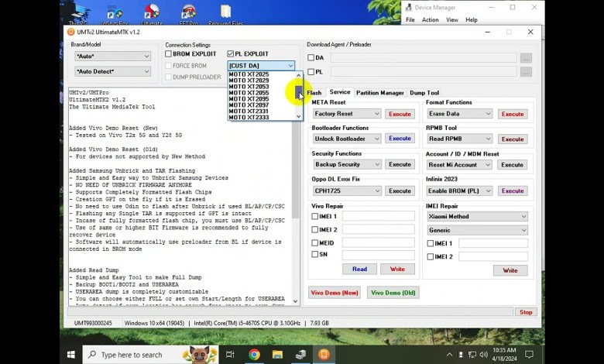The height and width of the screenshot is (364, 604).
Task: Check the MEID checkbox
Action: pos(314,243)
